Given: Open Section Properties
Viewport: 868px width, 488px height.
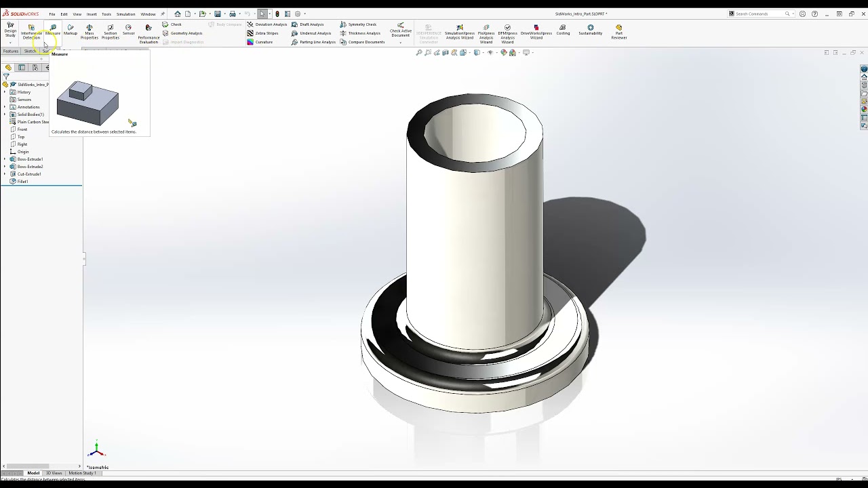Looking at the screenshot, I should (x=111, y=32).
